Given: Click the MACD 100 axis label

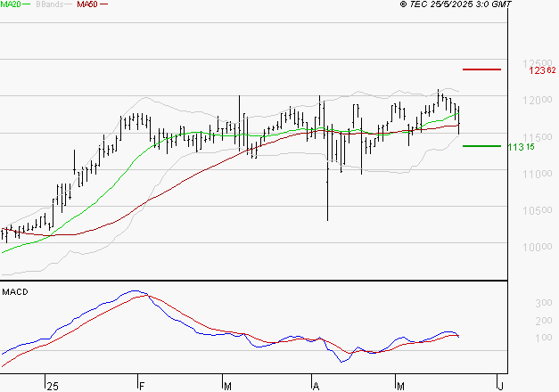Looking at the screenshot, I should [544, 337].
